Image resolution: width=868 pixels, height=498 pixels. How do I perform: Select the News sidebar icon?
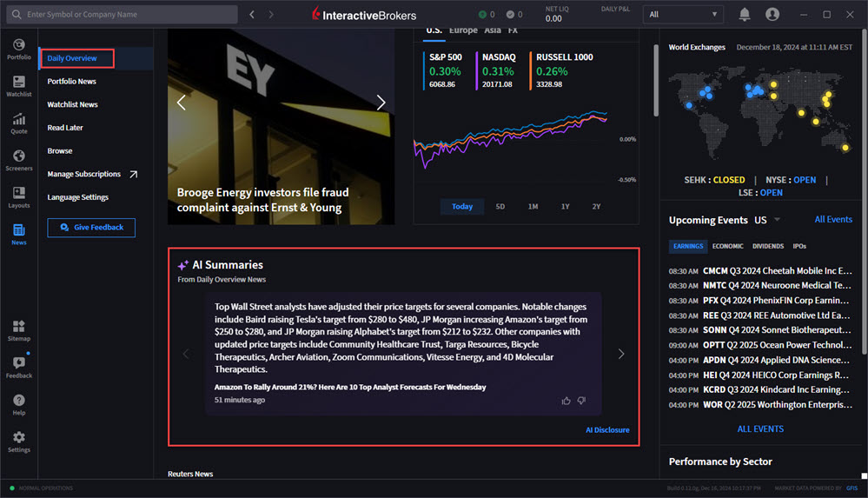click(x=19, y=235)
